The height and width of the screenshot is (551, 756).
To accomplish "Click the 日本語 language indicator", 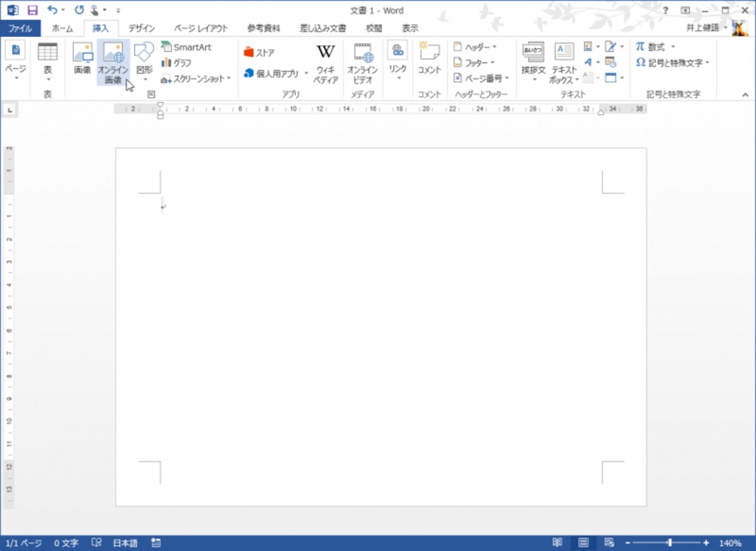I will [x=125, y=543].
